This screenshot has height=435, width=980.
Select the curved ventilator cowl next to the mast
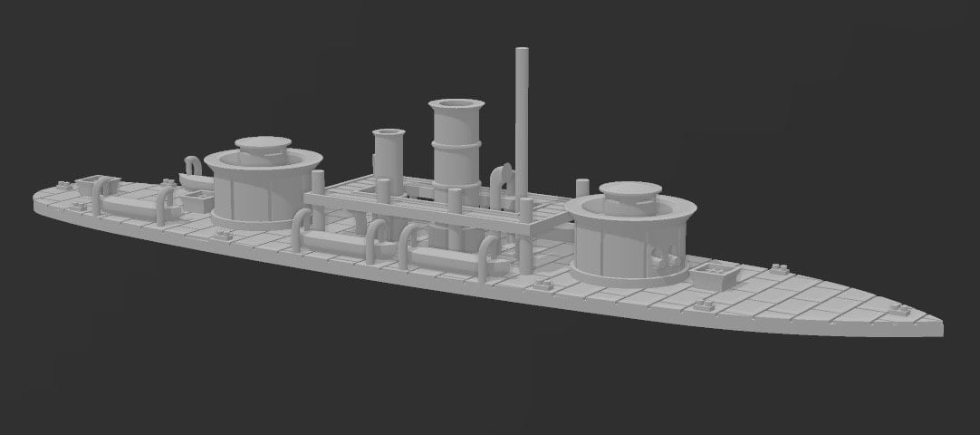(x=501, y=184)
